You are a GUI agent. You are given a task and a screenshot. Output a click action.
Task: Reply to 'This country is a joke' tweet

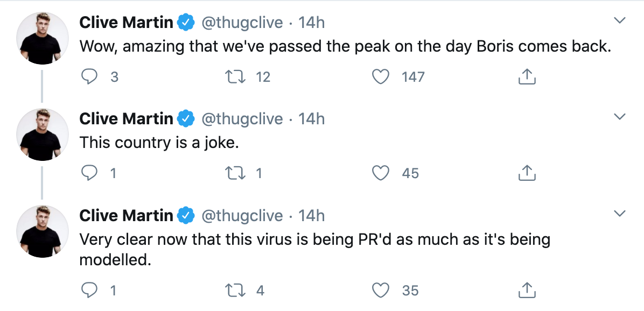tap(89, 173)
